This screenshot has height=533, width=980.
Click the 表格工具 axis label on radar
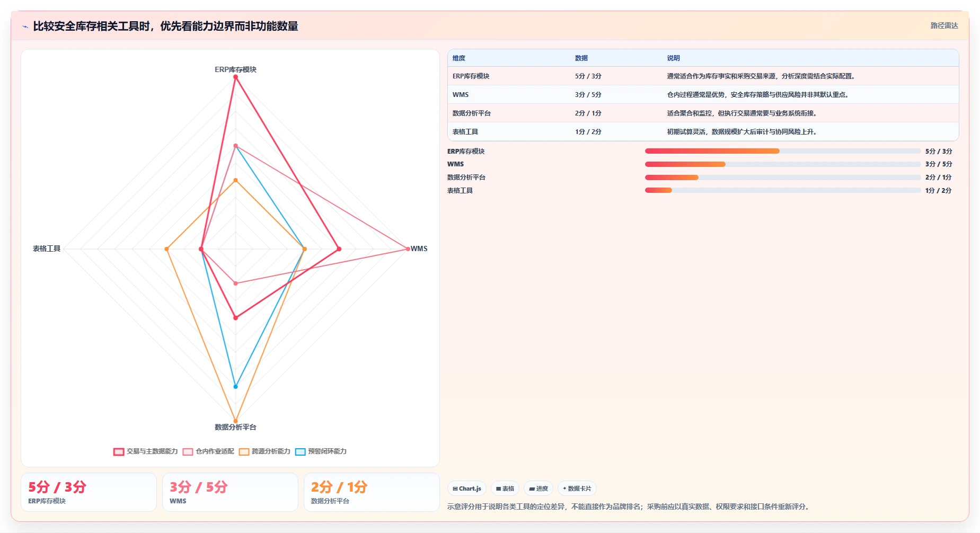coord(47,248)
